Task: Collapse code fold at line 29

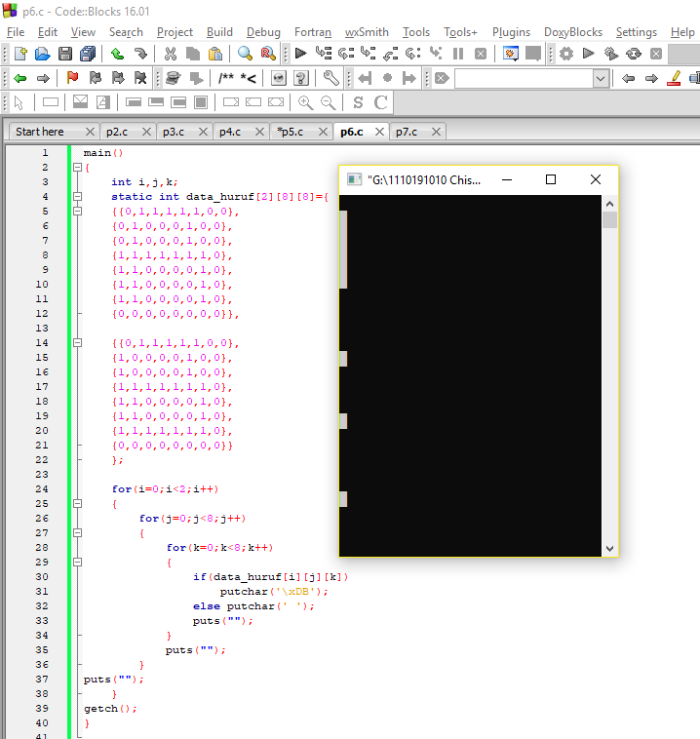Action: tap(77, 562)
